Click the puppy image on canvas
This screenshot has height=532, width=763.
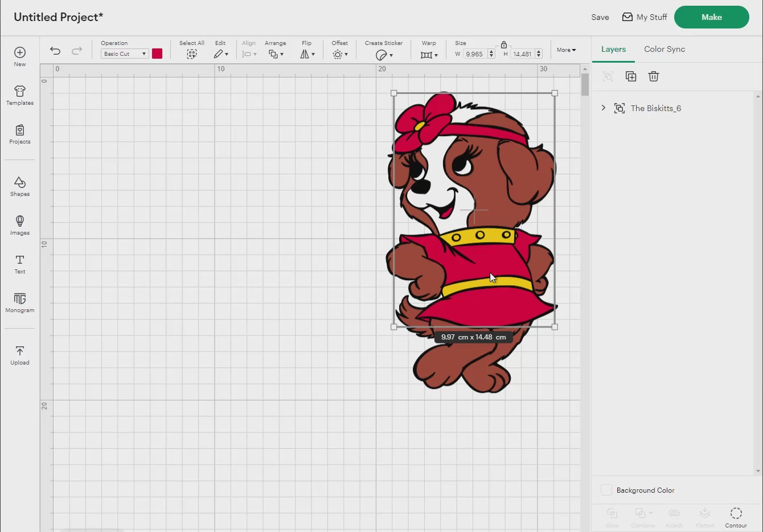(471, 242)
